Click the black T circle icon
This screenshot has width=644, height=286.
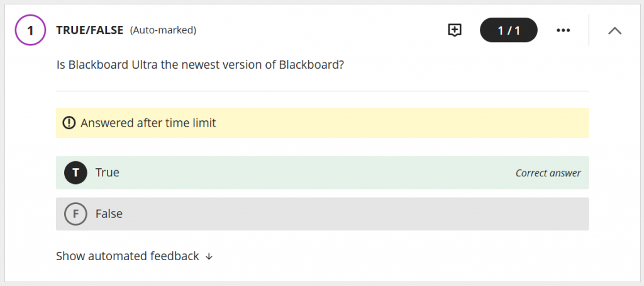[x=75, y=173]
